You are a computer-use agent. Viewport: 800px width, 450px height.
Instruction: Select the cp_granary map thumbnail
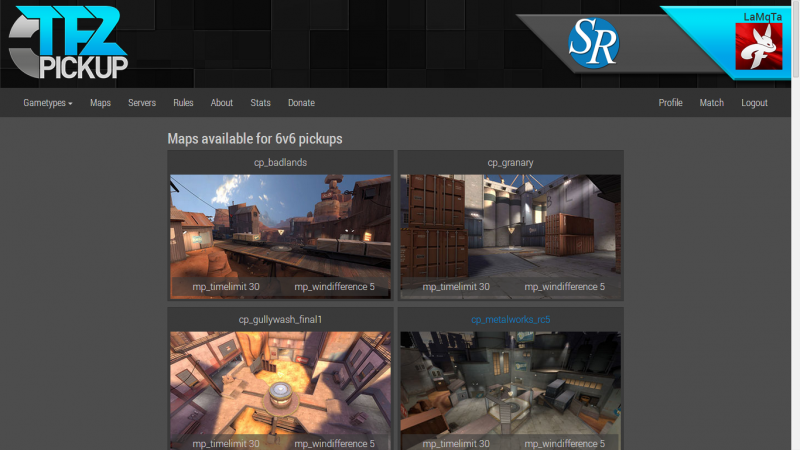click(x=511, y=236)
